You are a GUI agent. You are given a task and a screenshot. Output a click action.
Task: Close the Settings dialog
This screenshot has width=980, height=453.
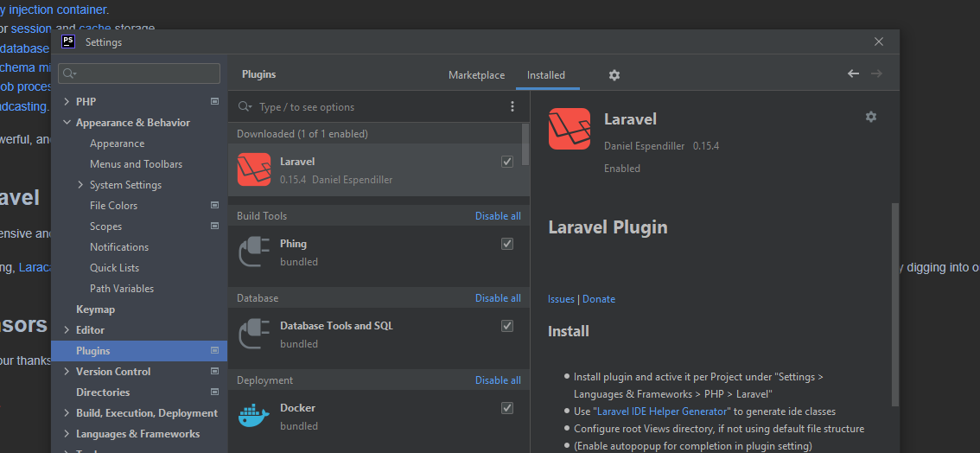(x=879, y=41)
